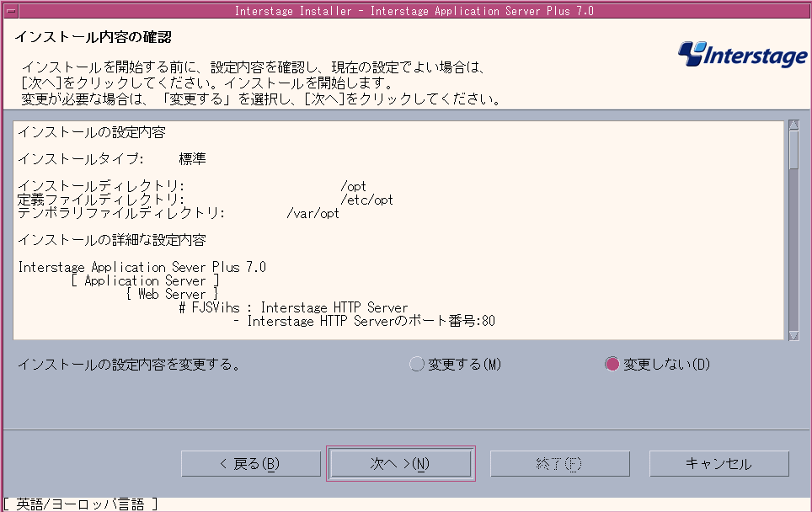Click the scrollbar down arrow in settings list

click(793, 335)
